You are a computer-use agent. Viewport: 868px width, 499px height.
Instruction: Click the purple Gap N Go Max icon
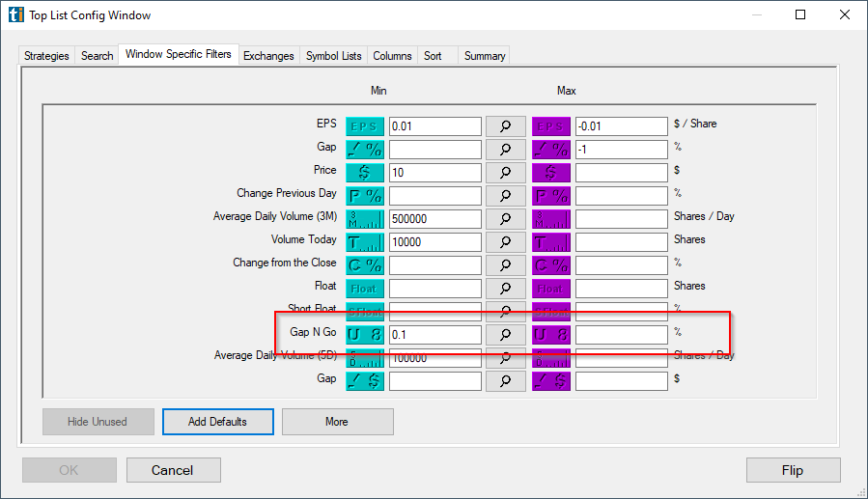tap(550, 335)
